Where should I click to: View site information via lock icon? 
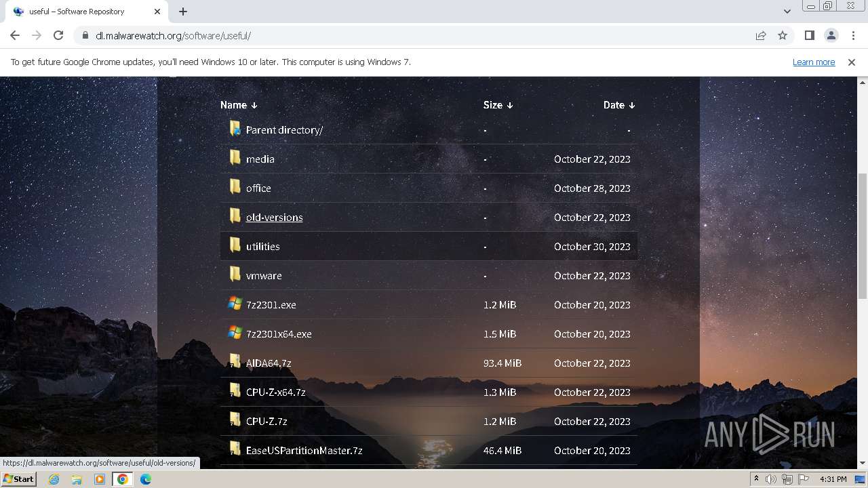point(85,36)
